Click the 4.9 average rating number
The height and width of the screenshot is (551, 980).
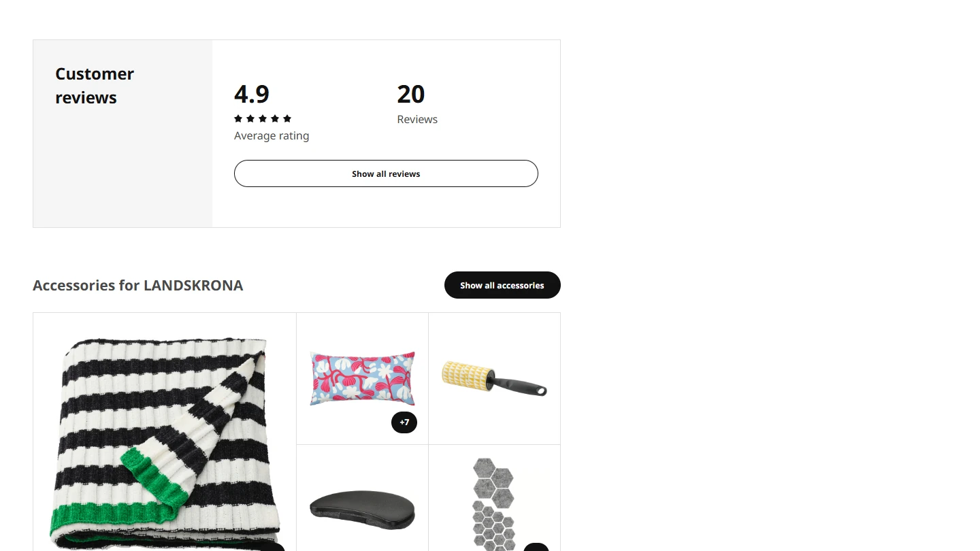252,94
